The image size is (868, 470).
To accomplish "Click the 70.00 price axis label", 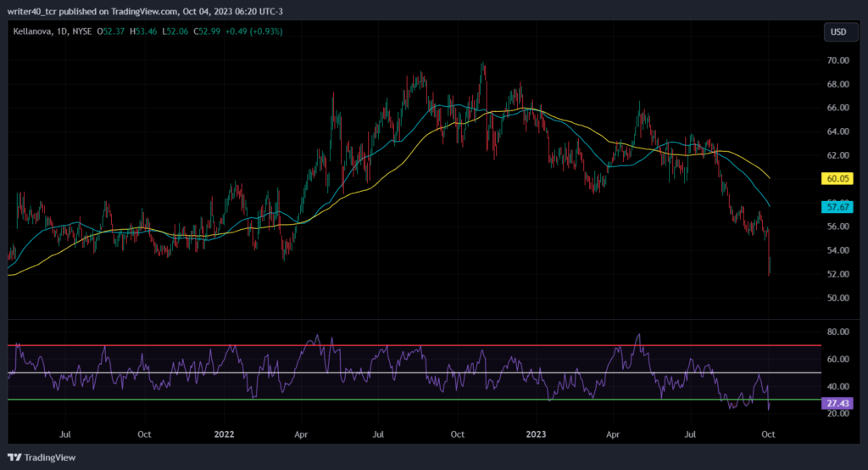I will point(838,60).
